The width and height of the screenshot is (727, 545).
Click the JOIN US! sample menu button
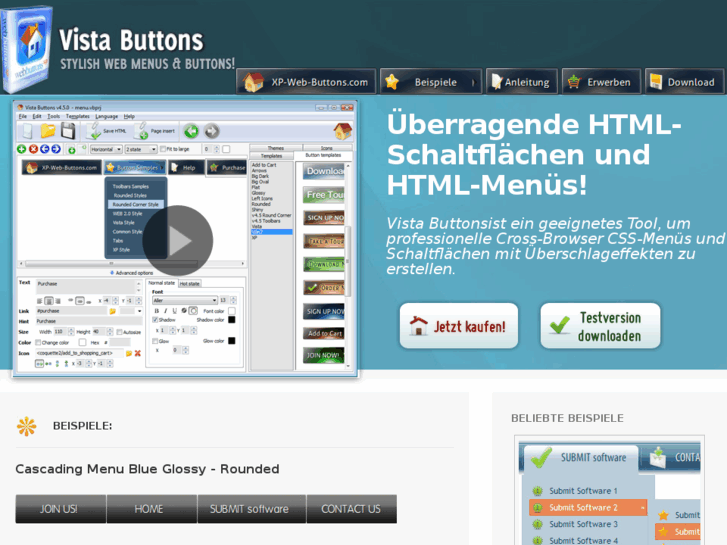tap(61, 509)
